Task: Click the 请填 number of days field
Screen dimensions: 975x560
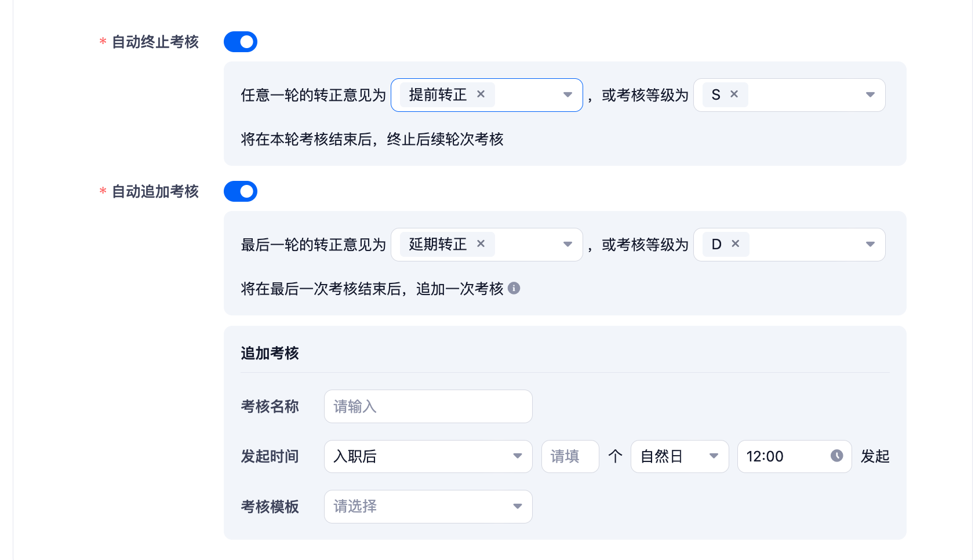Action: tap(570, 457)
